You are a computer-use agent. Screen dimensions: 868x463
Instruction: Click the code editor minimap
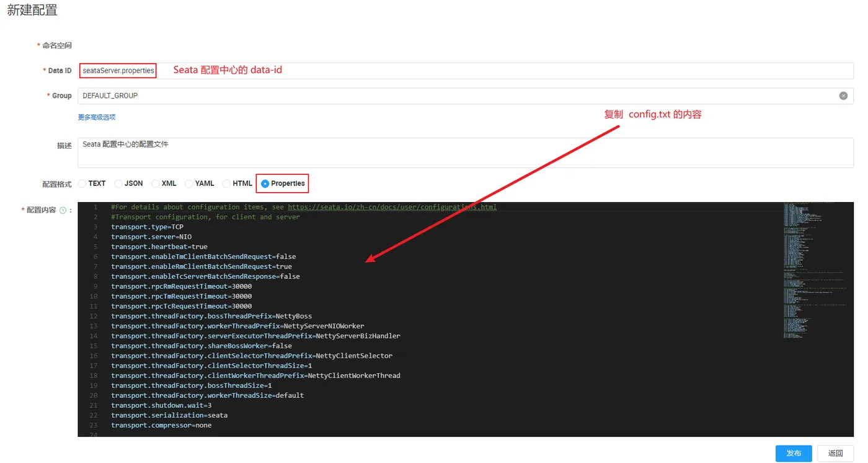click(x=816, y=270)
